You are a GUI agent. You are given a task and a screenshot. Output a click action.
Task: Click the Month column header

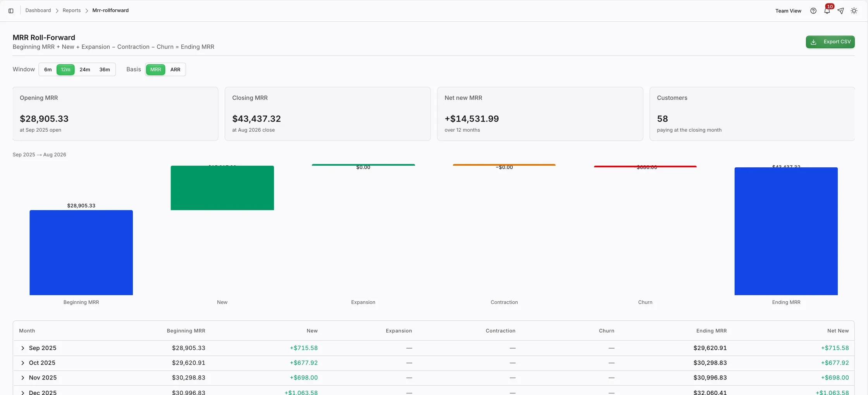[27, 331]
